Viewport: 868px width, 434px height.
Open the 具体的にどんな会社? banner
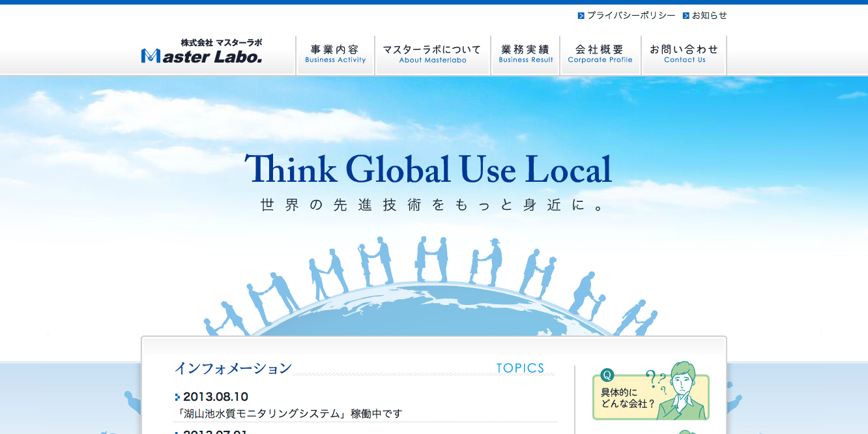pyautogui.click(x=651, y=391)
